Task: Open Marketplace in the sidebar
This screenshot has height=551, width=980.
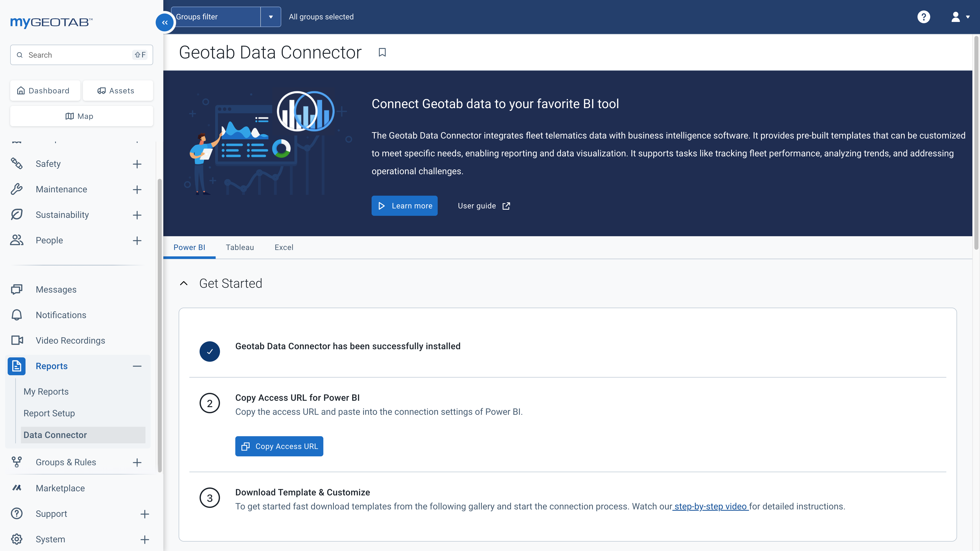Action: tap(60, 488)
